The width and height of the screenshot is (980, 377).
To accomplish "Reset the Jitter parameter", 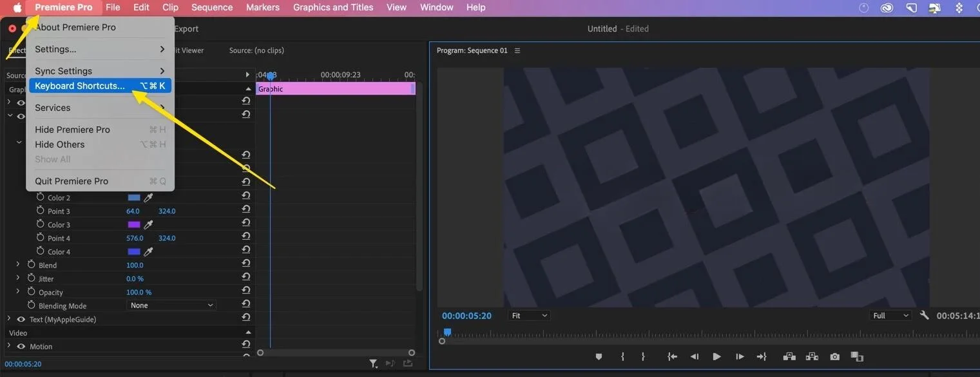I will (246, 276).
